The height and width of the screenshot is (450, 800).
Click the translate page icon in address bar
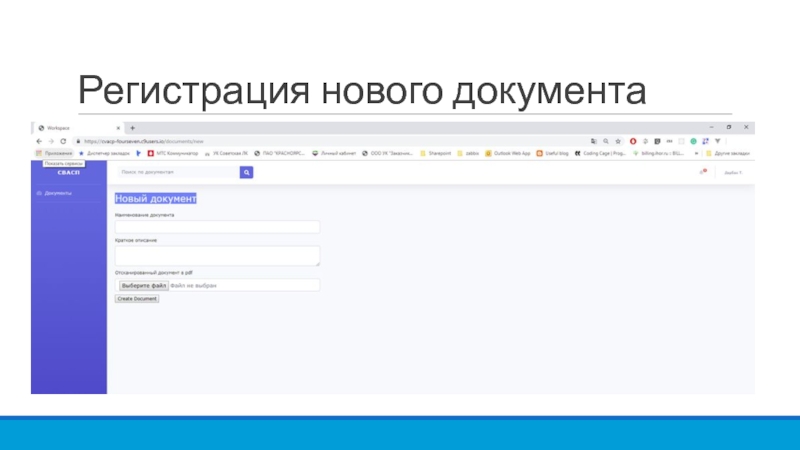(x=594, y=141)
